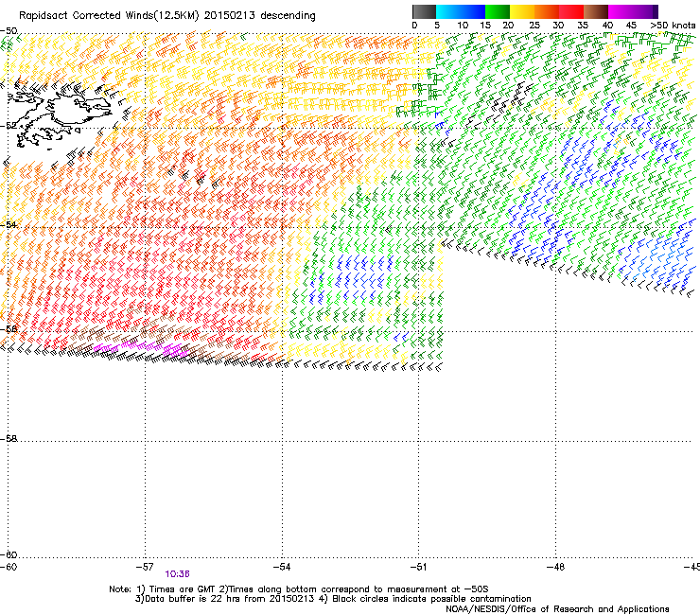Click the latitude label '-56'

pos(9,329)
